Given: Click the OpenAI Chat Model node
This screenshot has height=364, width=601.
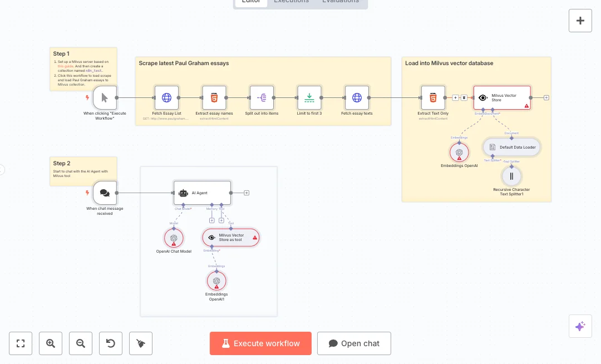Looking at the screenshot, I should (174, 238).
